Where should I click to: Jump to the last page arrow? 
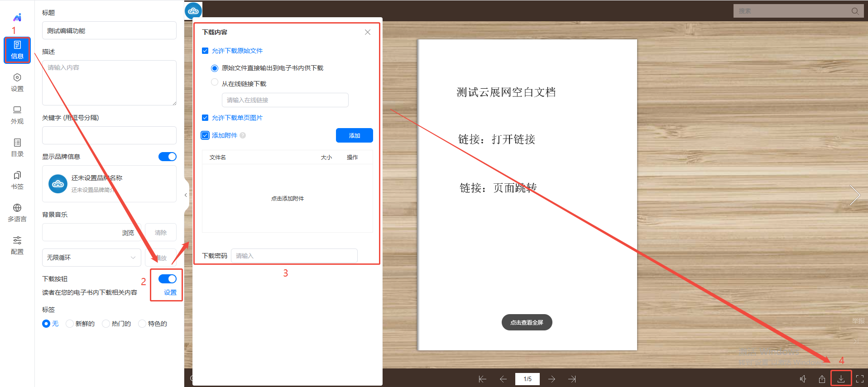(572, 379)
